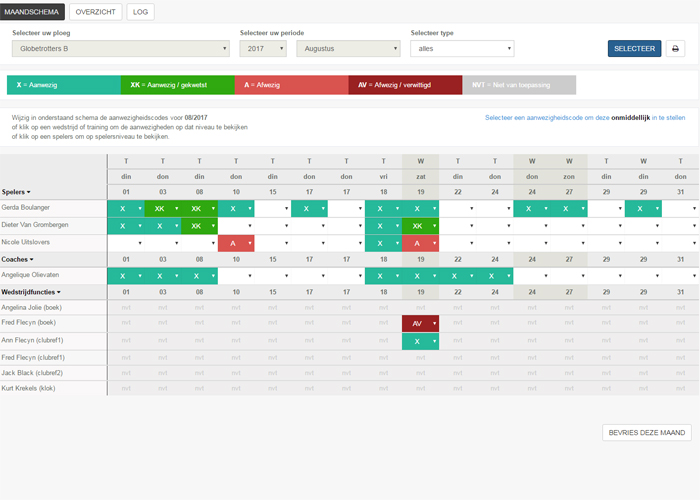The width and height of the screenshot is (700, 500).
Task: Select the X = Aanwezig code swatch
Action: click(x=64, y=85)
